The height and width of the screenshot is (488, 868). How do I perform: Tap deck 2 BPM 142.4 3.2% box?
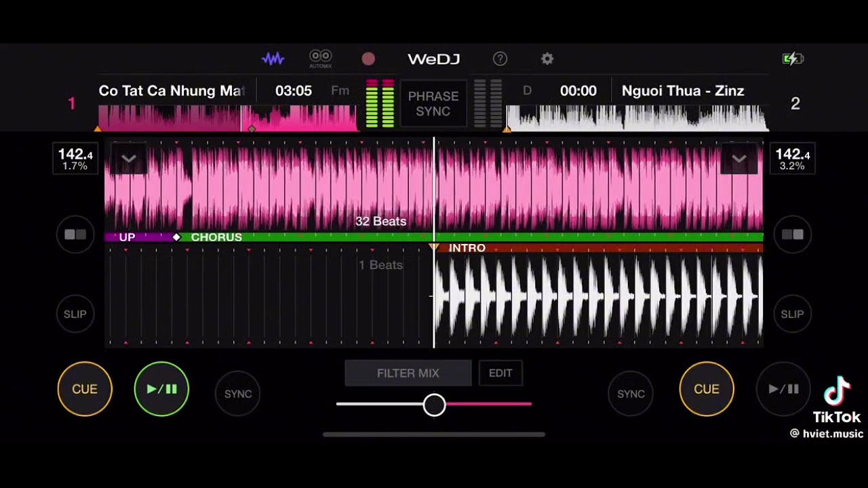tap(793, 159)
